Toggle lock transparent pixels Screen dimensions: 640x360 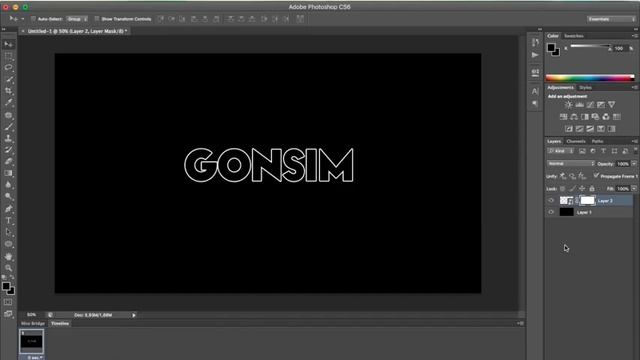click(562, 189)
